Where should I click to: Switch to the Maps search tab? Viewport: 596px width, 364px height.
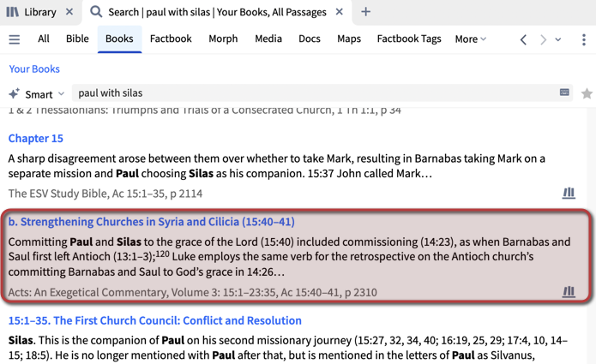[x=349, y=39]
